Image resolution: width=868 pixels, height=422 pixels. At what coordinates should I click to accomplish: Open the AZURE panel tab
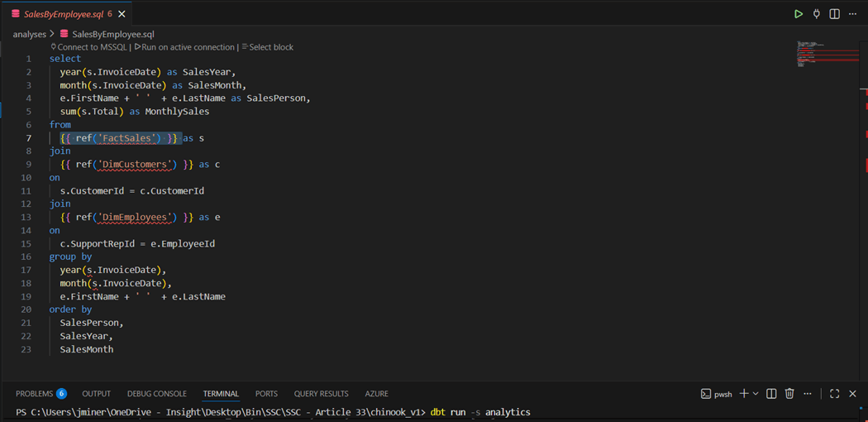(376, 394)
